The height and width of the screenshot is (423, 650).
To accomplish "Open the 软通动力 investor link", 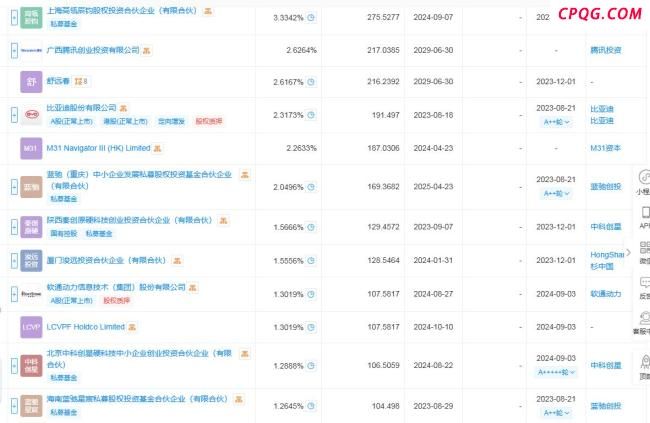I will coord(606,294).
